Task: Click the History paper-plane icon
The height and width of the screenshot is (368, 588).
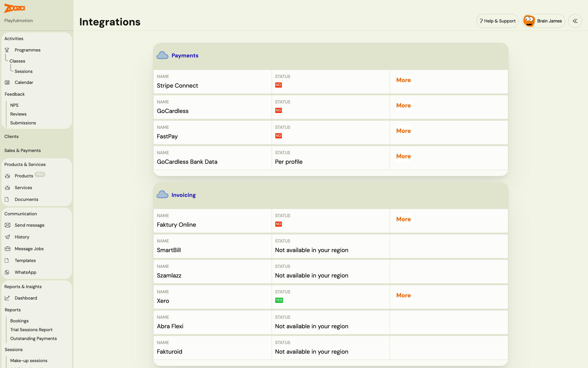Action: coord(8,237)
